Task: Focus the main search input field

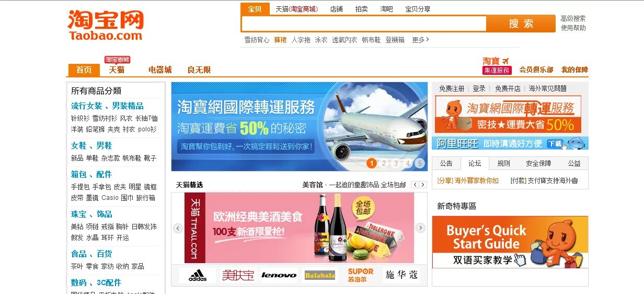Action: 364,24
